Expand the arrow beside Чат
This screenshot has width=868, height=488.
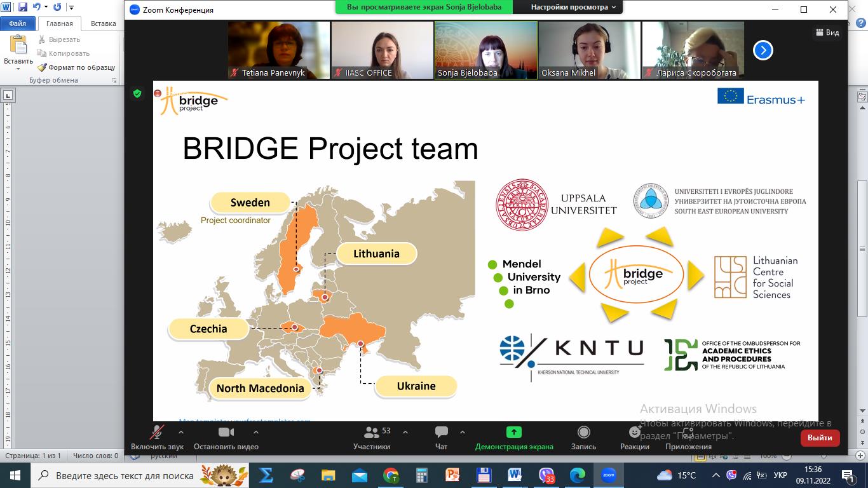pos(462,432)
